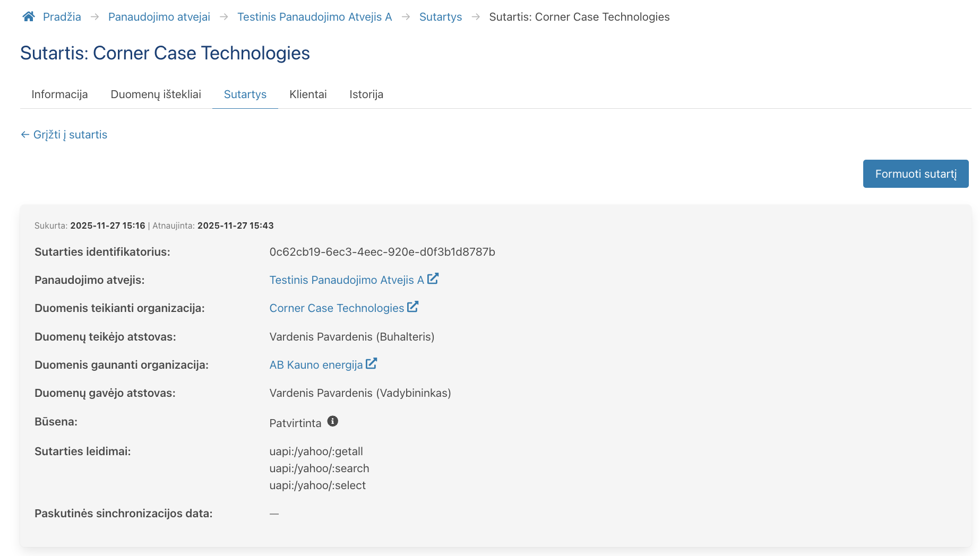Switch to the Duomenų ištekliai tab

tap(156, 94)
